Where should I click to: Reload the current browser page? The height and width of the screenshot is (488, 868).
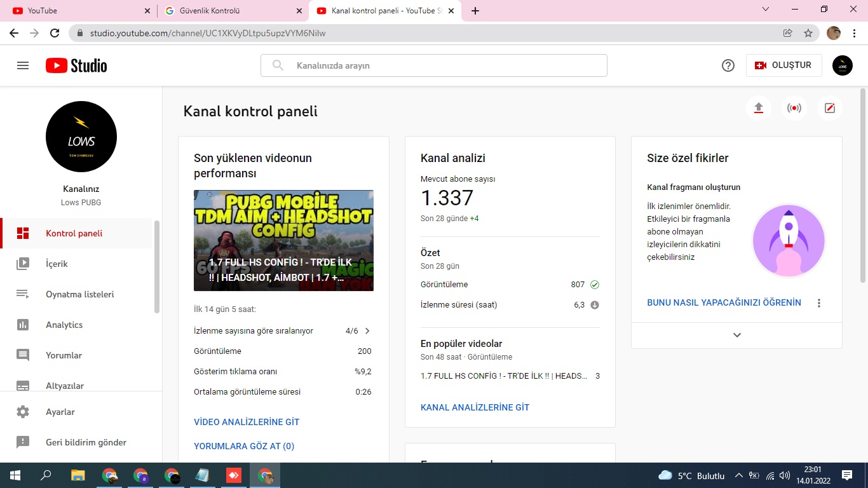point(55,33)
